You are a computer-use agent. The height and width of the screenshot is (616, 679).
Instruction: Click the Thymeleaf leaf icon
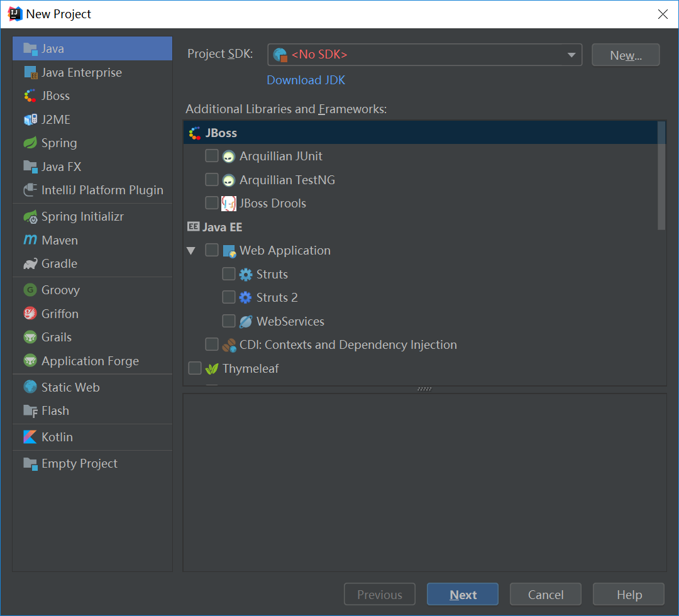212,369
